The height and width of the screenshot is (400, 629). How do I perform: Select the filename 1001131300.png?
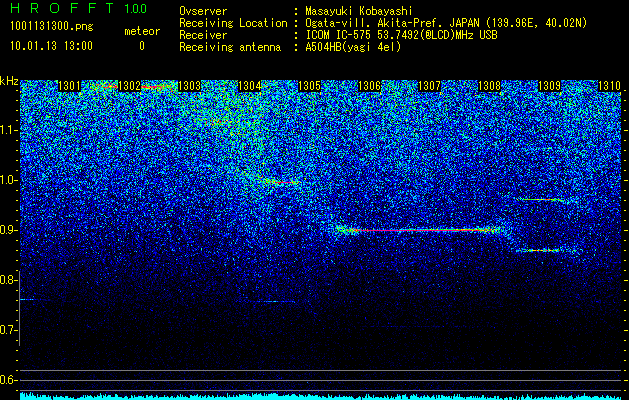(51, 27)
